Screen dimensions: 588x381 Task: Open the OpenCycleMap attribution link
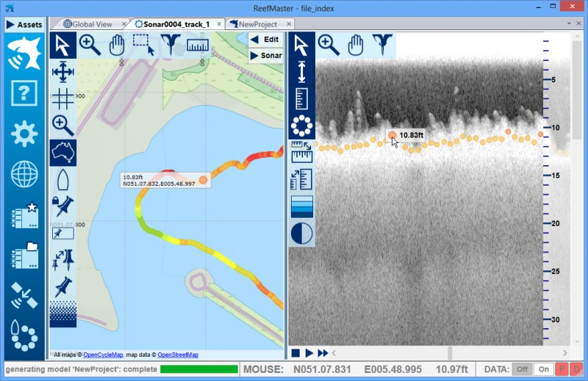coord(103,355)
